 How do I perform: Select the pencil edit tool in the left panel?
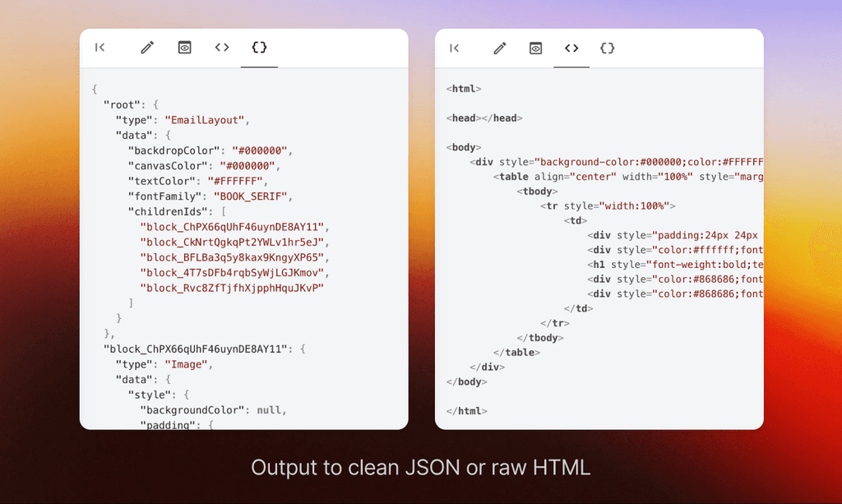(146, 48)
